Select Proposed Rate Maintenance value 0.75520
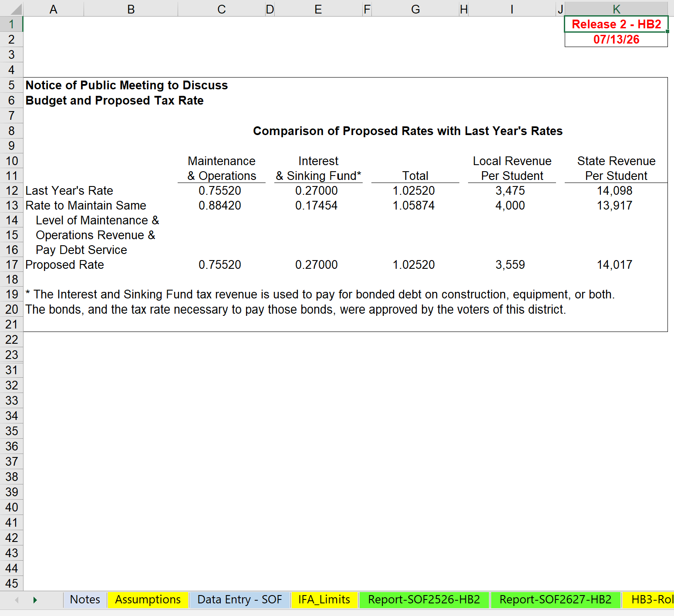Viewport: 674px width, 616px height. [220, 264]
